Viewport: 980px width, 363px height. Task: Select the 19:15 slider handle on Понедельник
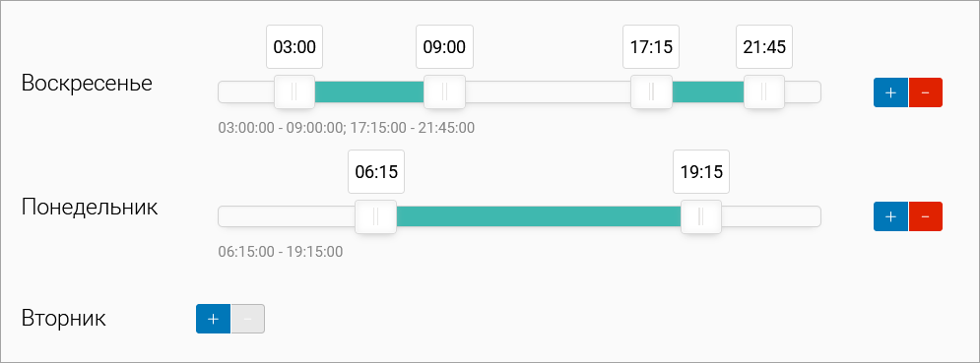tap(701, 216)
